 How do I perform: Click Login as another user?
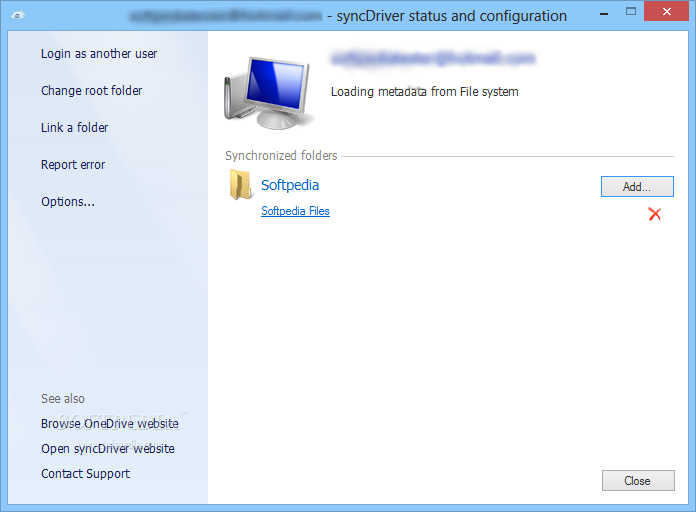(99, 54)
